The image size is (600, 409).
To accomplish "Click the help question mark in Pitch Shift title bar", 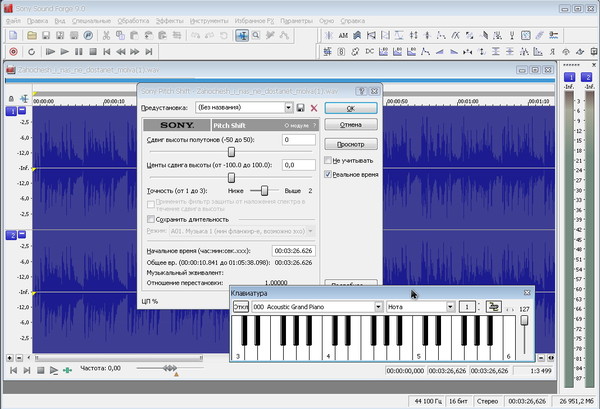I will pyautogui.click(x=361, y=91).
